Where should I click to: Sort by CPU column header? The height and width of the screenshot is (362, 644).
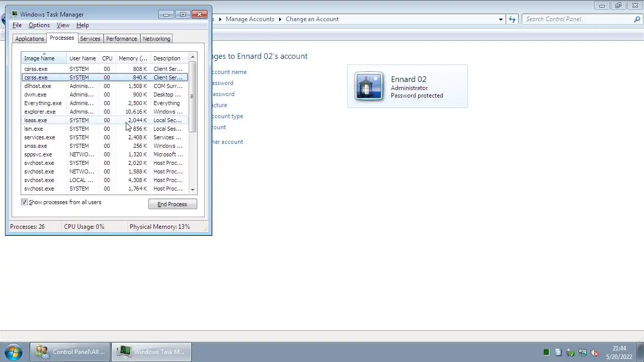107,58
